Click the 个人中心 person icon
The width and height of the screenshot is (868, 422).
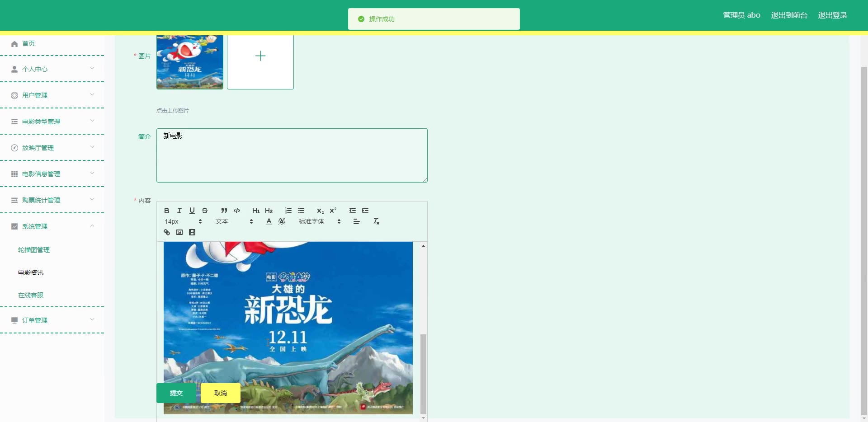[14, 69]
